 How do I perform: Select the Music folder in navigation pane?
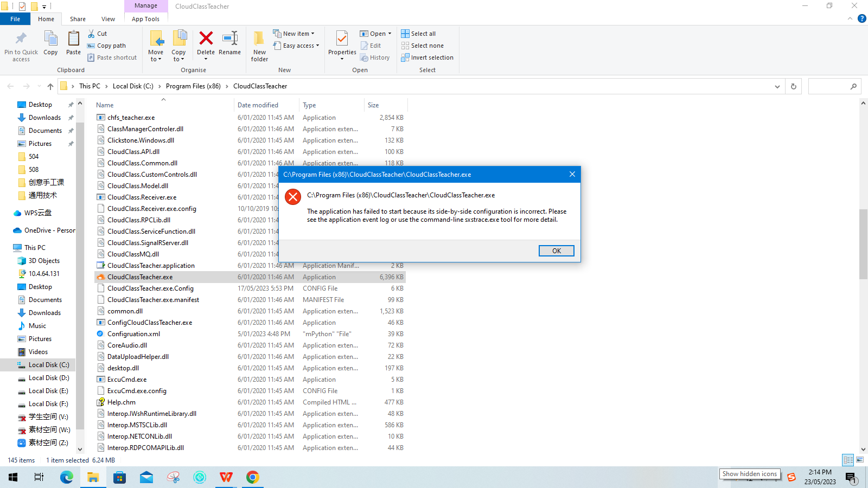(x=37, y=326)
